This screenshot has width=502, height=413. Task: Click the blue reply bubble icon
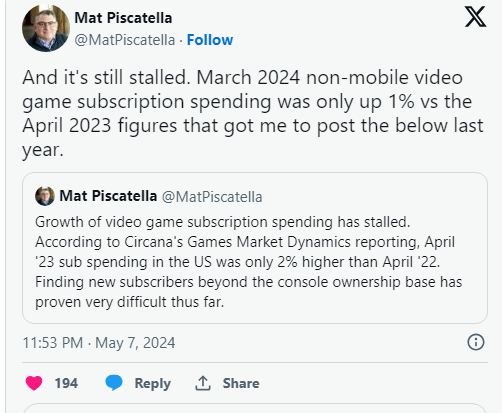pos(114,383)
